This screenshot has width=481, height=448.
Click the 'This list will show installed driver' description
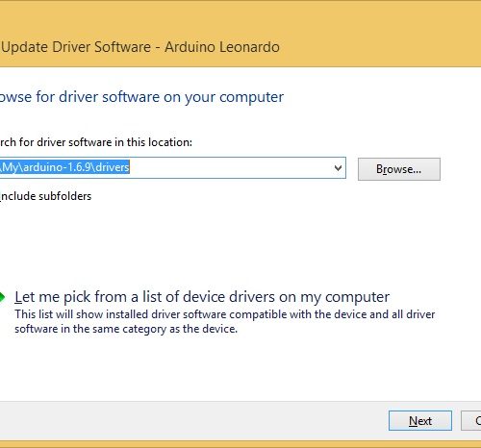pos(225,314)
